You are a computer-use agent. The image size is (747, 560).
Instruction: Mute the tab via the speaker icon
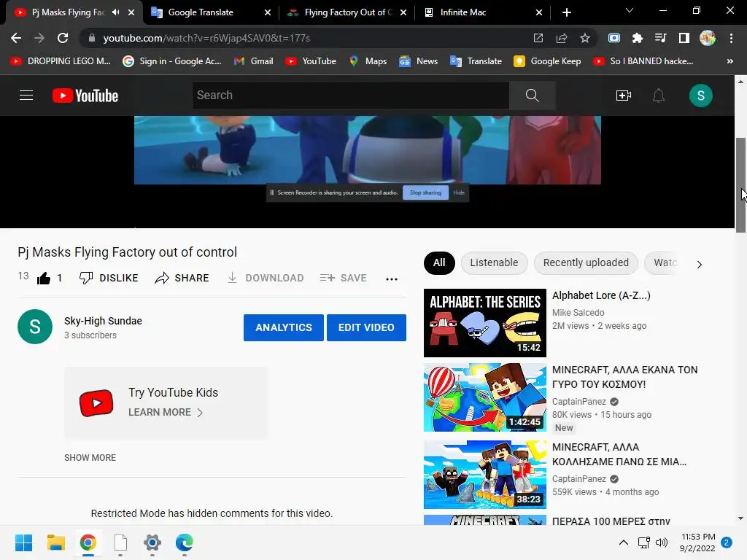pos(116,12)
